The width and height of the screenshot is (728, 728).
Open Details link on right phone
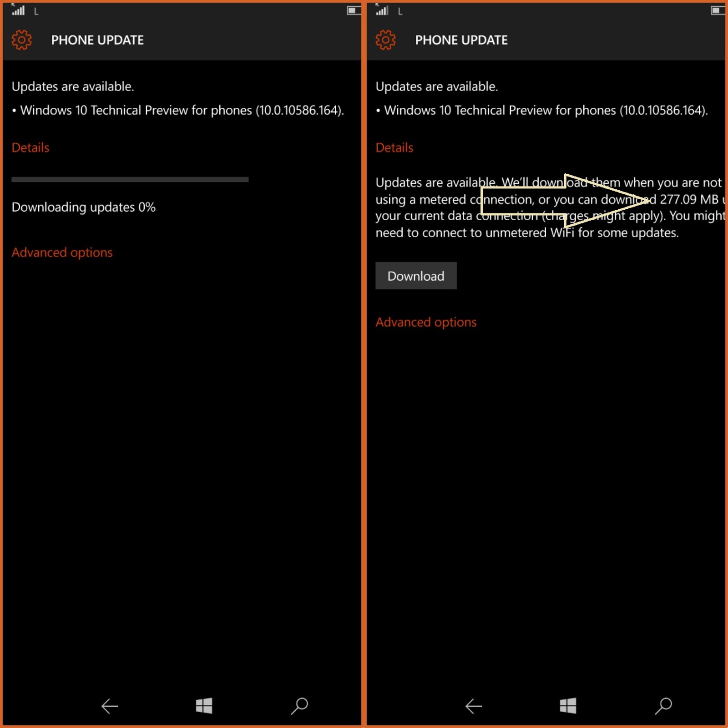point(394,147)
